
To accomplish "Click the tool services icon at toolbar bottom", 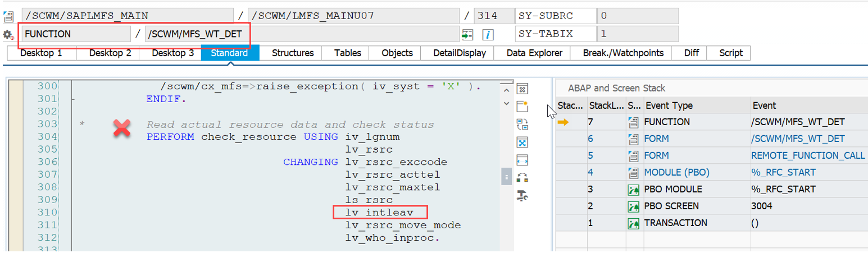I will point(522,195).
